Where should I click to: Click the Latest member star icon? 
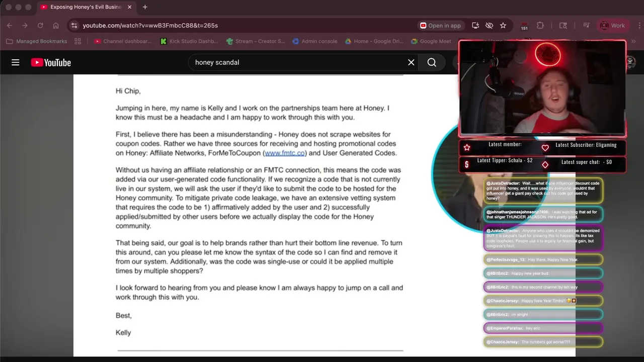(x=467, y=147)
